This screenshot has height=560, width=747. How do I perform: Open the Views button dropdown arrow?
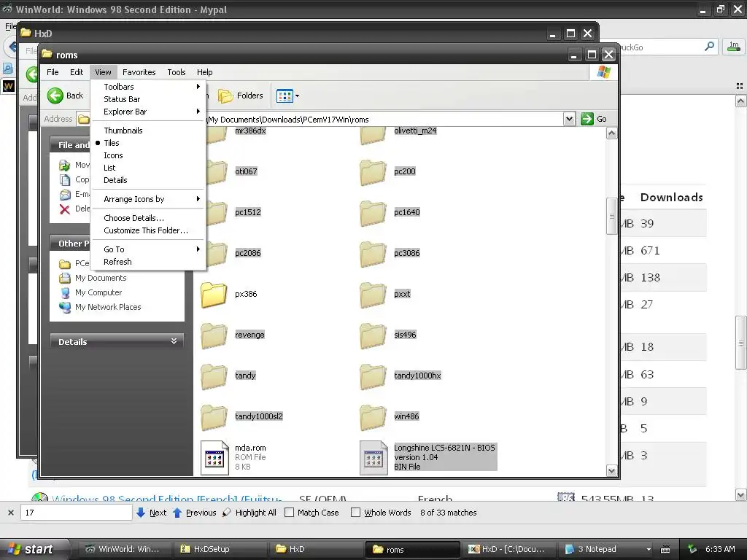coord(298,96)
